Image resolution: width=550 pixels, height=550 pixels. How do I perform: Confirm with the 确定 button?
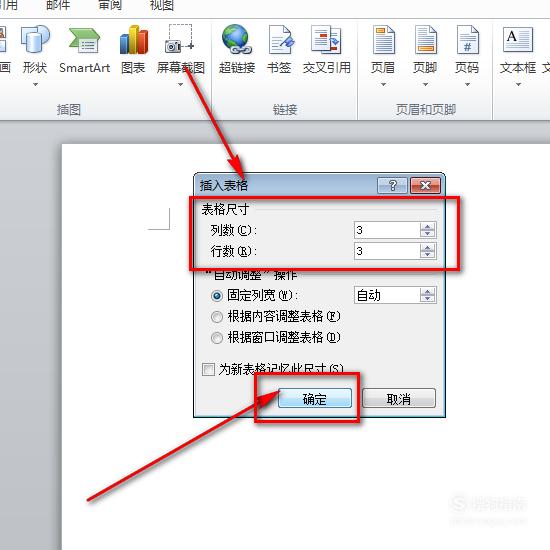coord(315,398)
